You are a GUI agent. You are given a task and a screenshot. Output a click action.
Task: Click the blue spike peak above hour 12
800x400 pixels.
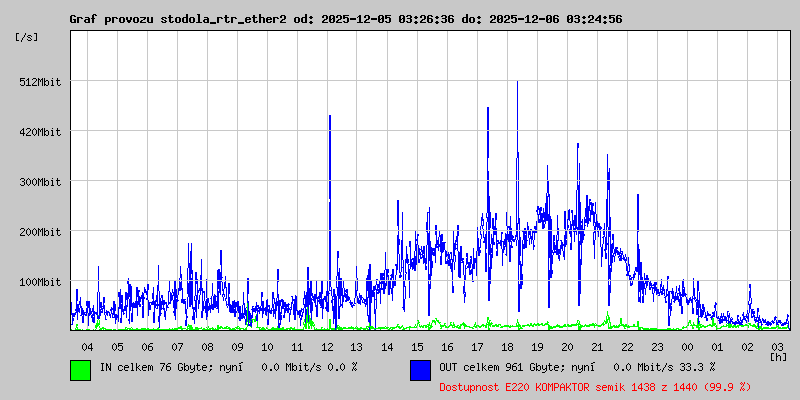tap(329, 117)
